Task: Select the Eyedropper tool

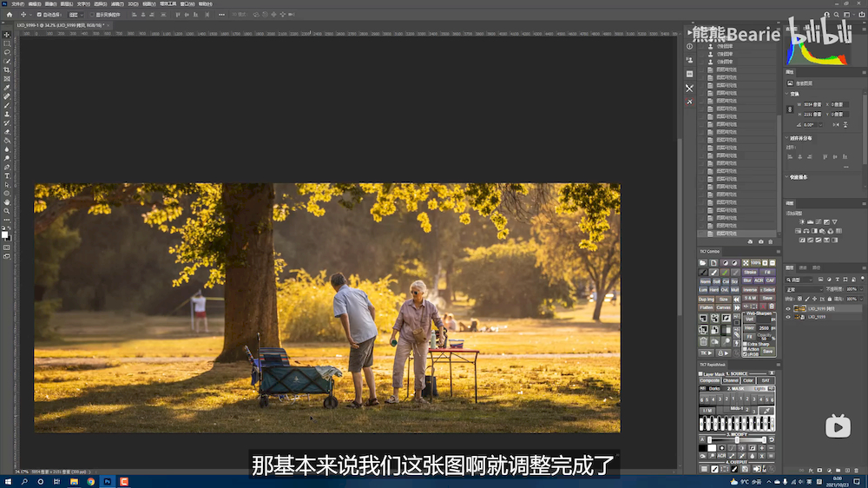Action: (7, 88)
